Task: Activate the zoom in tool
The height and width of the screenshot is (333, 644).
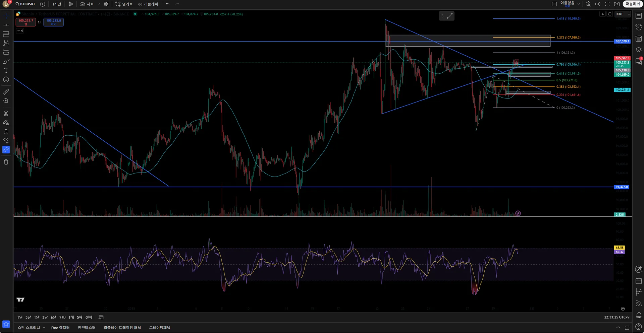Action: tap(6, 101)
